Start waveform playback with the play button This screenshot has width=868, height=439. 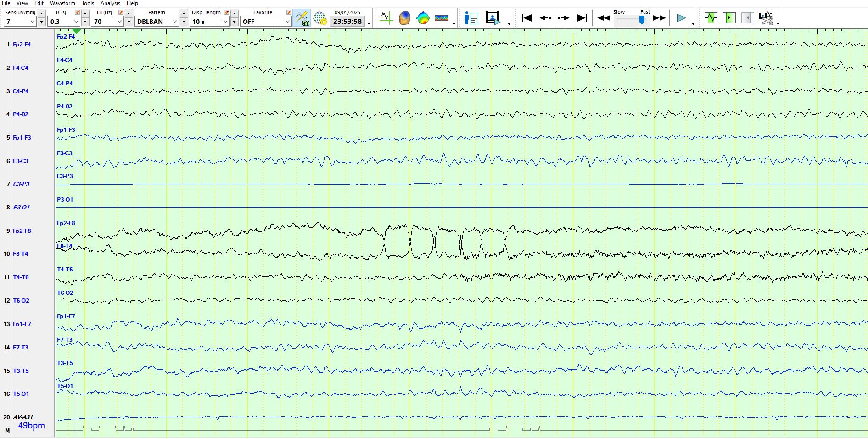[681, 18]
